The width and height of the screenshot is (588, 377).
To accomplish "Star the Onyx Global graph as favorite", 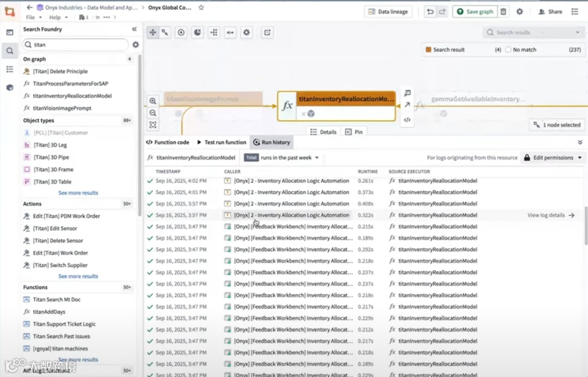I will point(201,8).
